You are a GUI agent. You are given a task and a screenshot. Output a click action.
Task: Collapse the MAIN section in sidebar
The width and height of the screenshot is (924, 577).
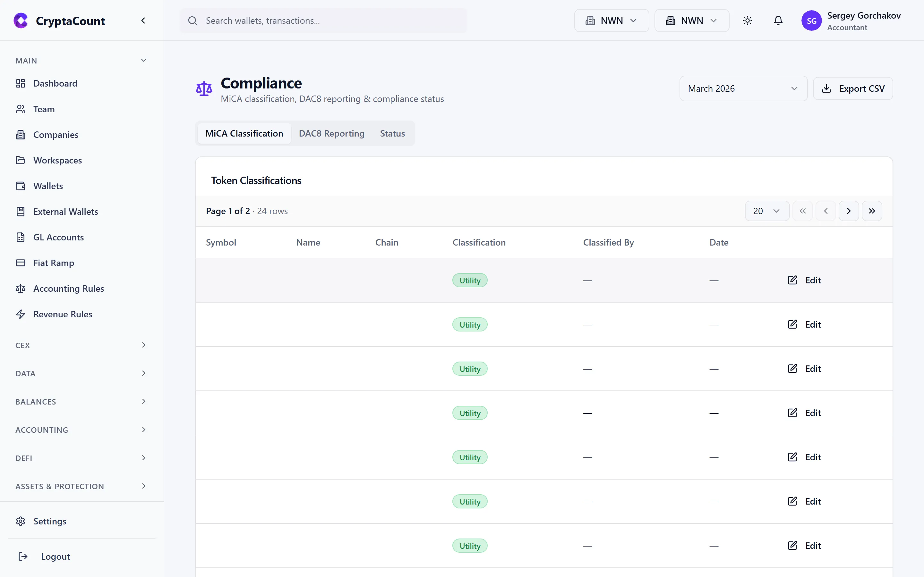[143, 60]
